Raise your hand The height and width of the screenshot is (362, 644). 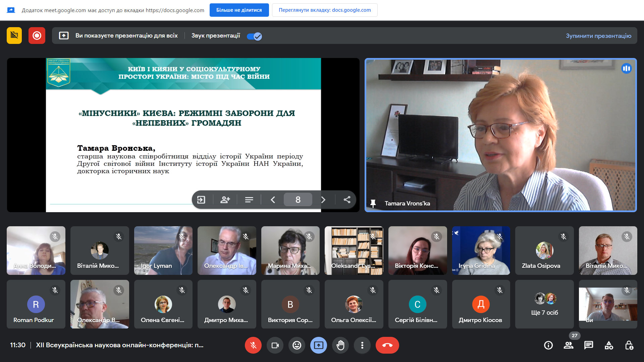[340, 345]
